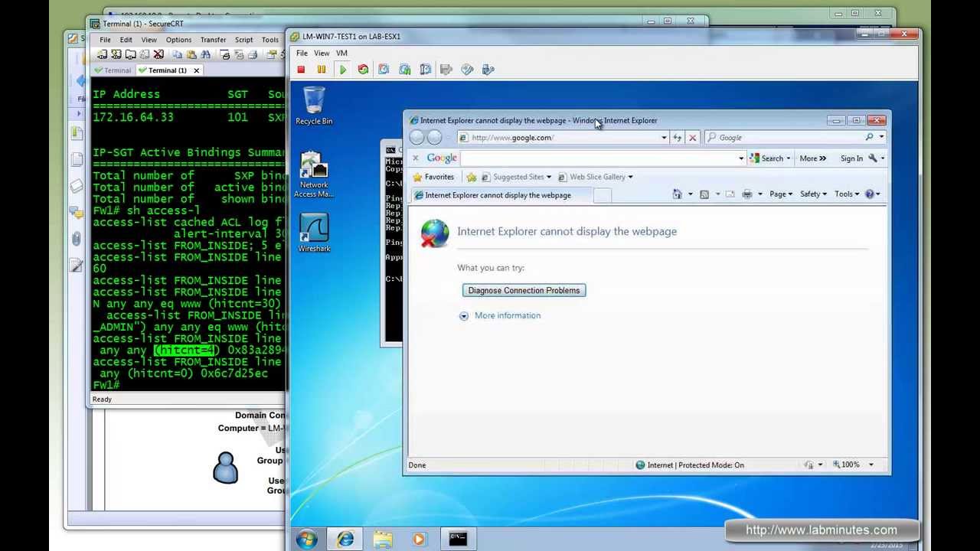The height and width of the screenshot is (551, 980).
Task: Open the Transfer menu in SecureCRT
Action: (x=213, y=40)
